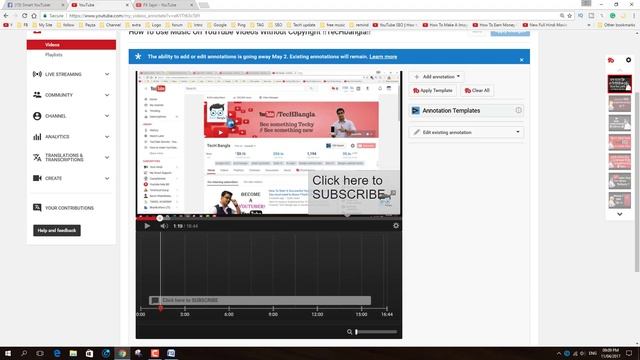Image resolution: width=640 pixels, height=360 pixels.
Task: Open the FB bookmark folder
Action: tap(22, 25)
